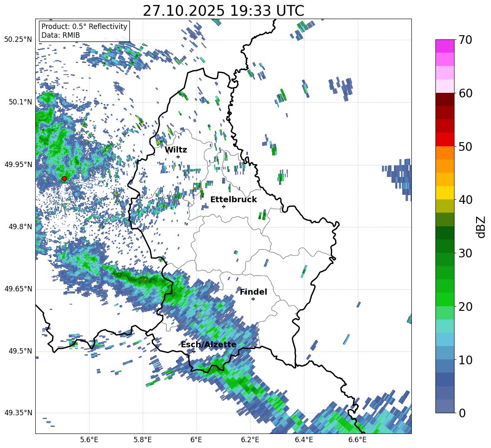Click 'Product: 0.5° Reflectivity' legend text
The width and height of the screenshot is (491, 448).
click(x=84, y=26)
